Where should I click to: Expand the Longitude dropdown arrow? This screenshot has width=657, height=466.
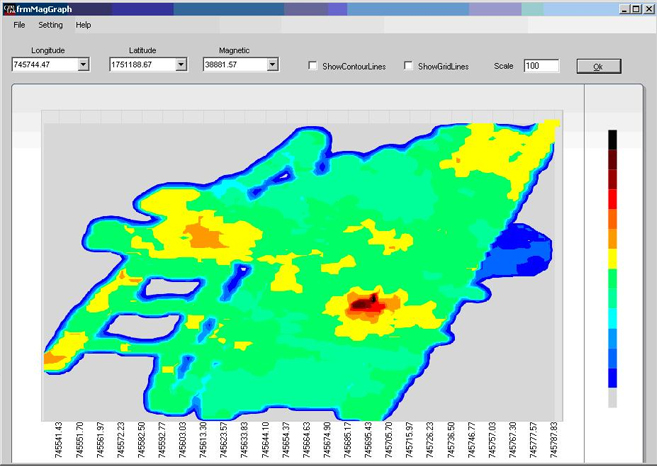pos(83,65)
